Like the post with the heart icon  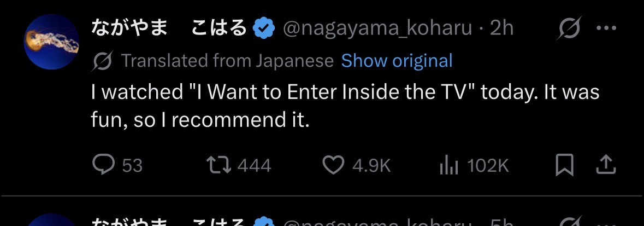(333, 165)
